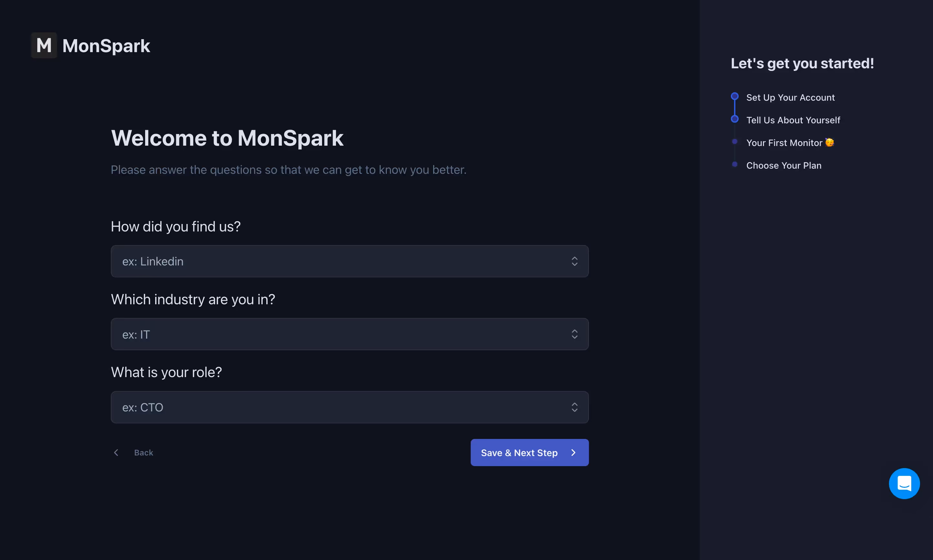Activate the Tell Us About Yourself progress marker

(734, 118)
